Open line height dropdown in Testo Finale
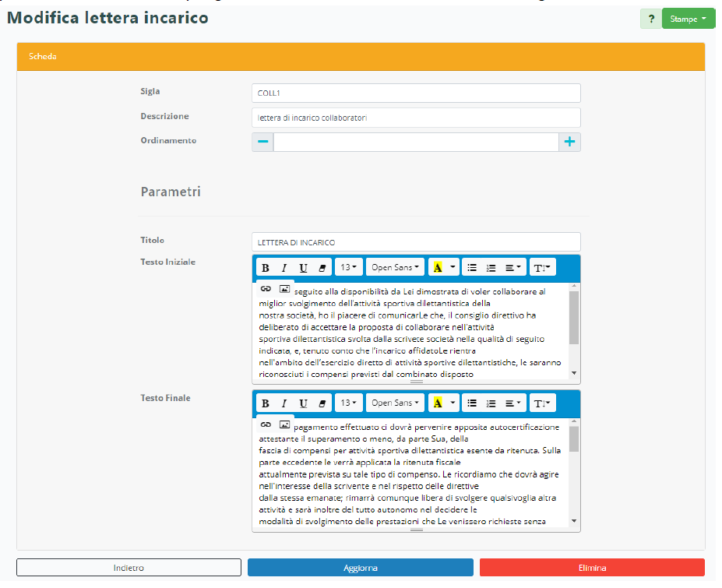Screen dimensions: 722x588 [x=543, y=403]
